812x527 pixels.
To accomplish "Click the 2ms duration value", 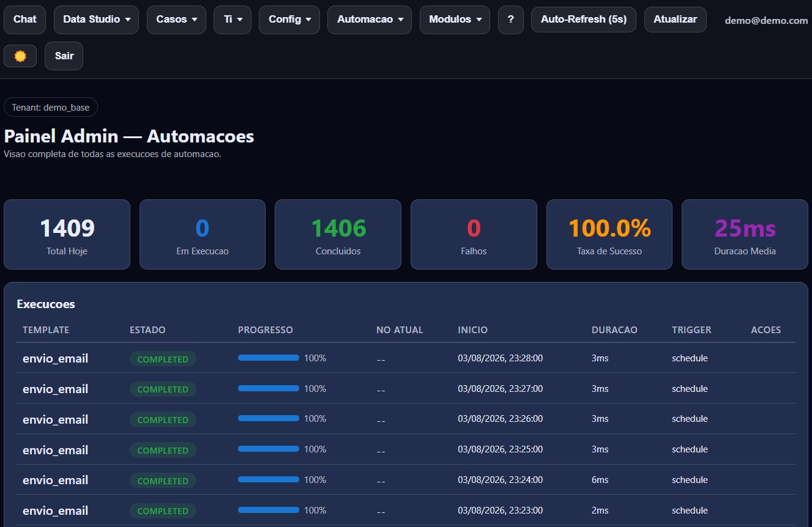I will tap(600, 510).
